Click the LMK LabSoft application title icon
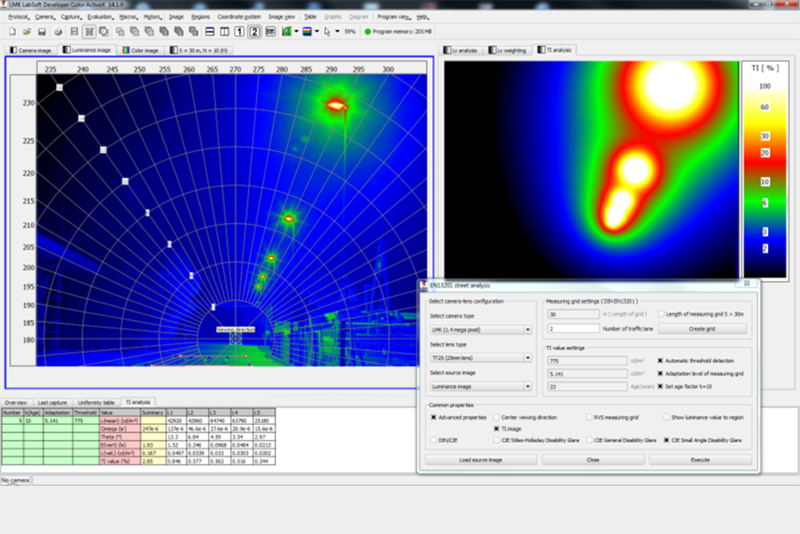 (x=4, y=5)
